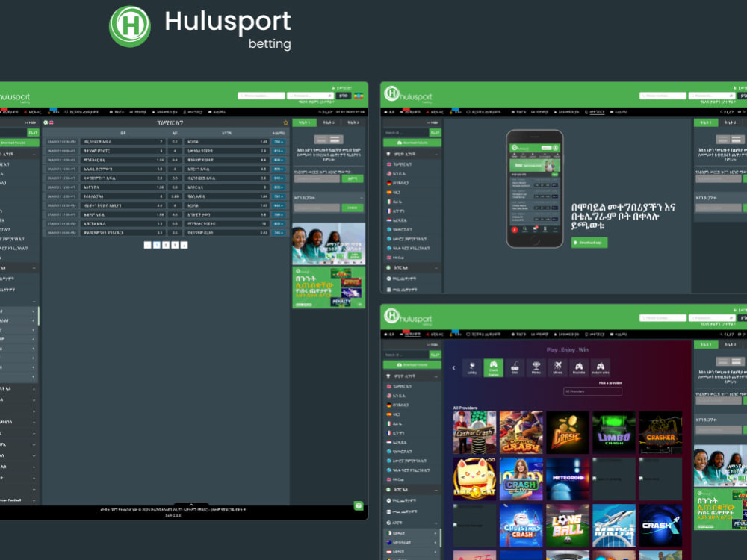The image size is (747, 560).
Task: Open the chat bubble icon in footer
Action: pos(359,505)
